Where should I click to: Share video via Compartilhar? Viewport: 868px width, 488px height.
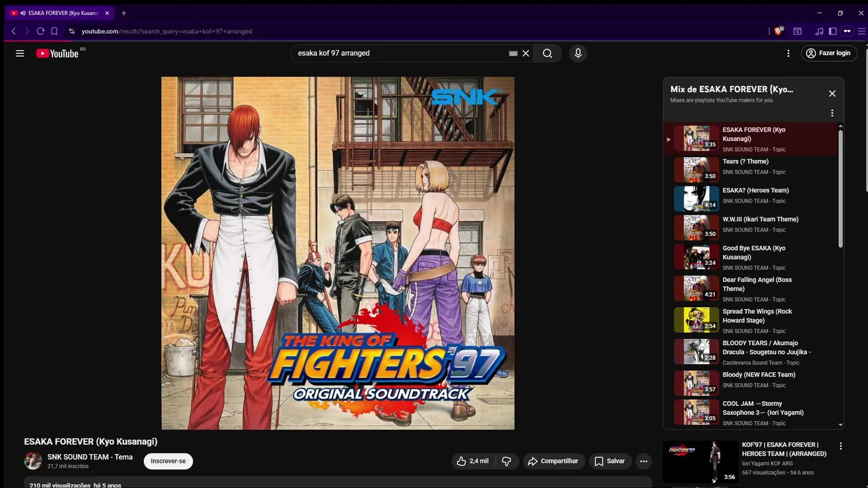tap(553, 461)
